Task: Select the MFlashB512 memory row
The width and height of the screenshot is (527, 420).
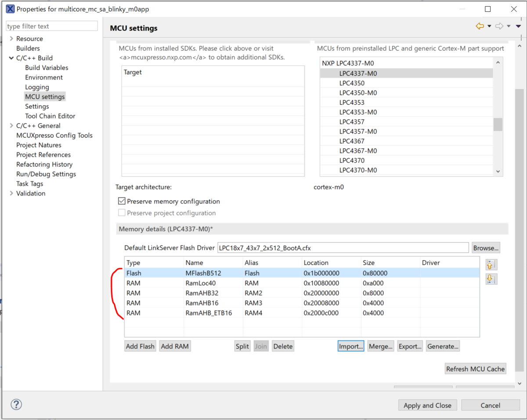Action: tap(302, 273)
